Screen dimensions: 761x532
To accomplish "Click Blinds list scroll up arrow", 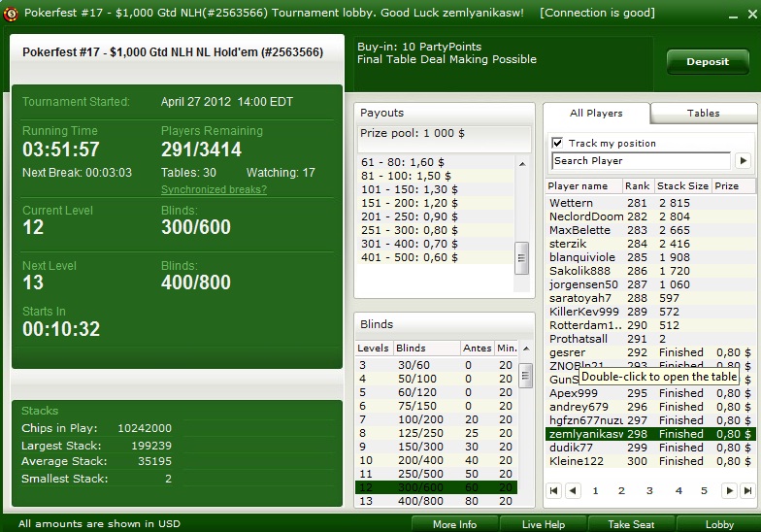I will [526, 349].
